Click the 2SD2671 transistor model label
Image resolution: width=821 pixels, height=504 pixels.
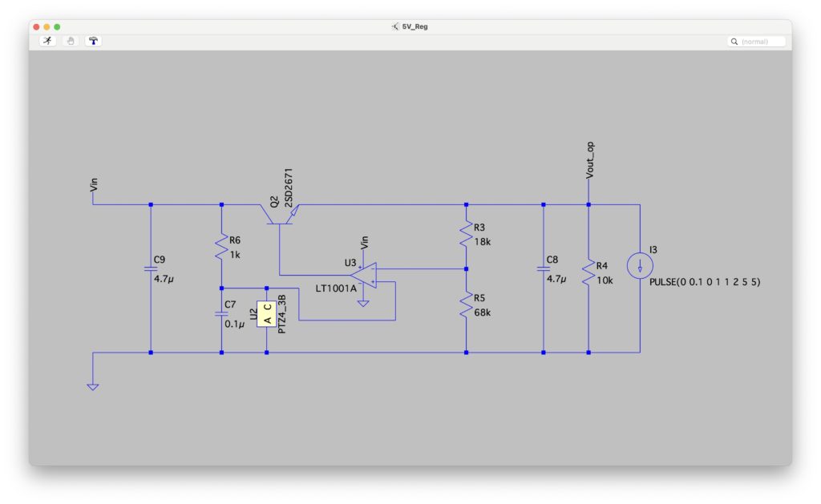[289, 189]
